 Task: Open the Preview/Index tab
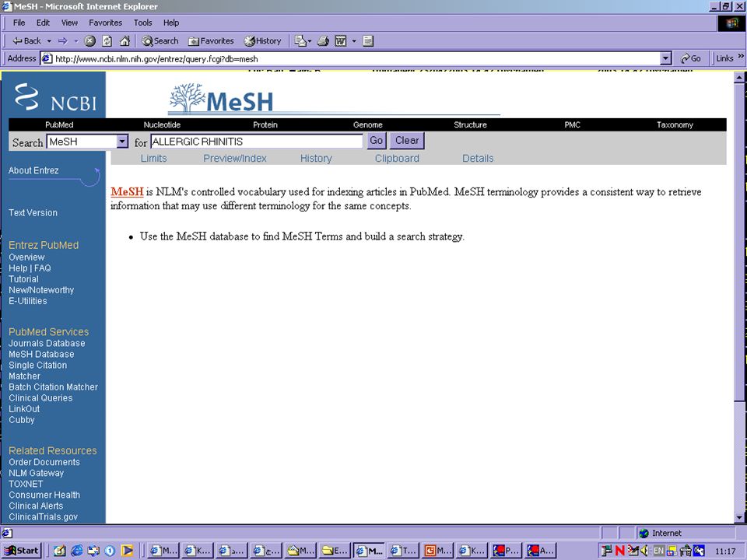235,159
